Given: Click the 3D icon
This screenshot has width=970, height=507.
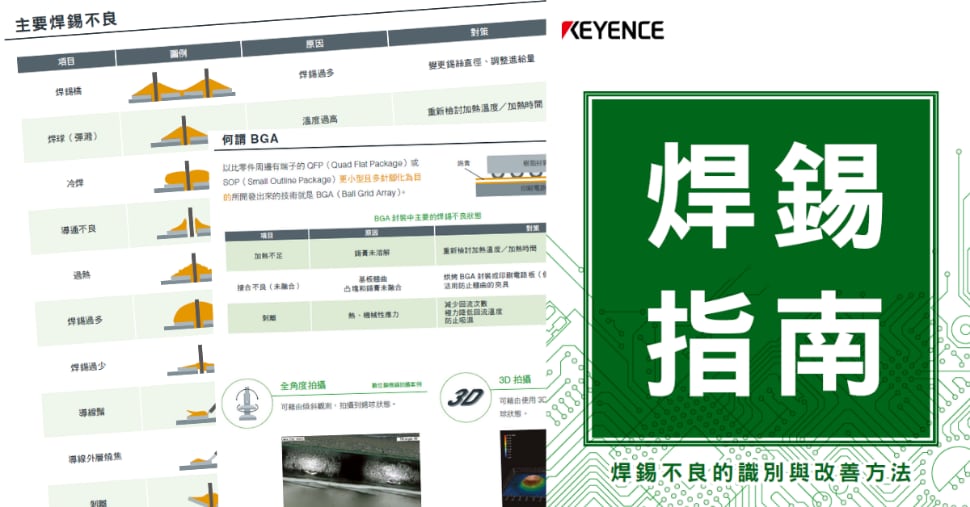Looking at the screenshot, I should (x=466, y=396).
